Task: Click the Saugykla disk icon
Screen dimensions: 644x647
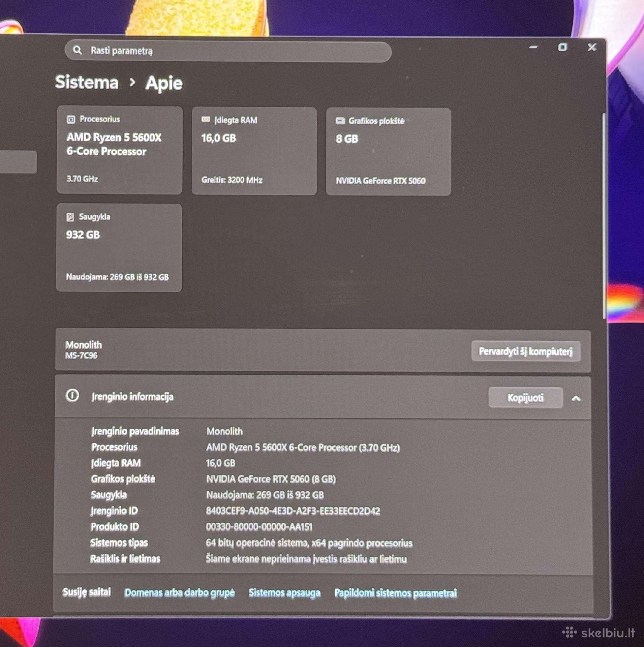Action: tap(70, 217)
